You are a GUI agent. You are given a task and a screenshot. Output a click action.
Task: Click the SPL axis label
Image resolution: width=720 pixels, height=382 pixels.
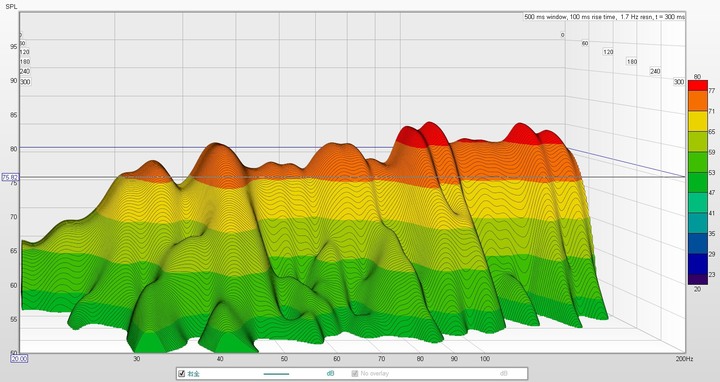(10, 6)
